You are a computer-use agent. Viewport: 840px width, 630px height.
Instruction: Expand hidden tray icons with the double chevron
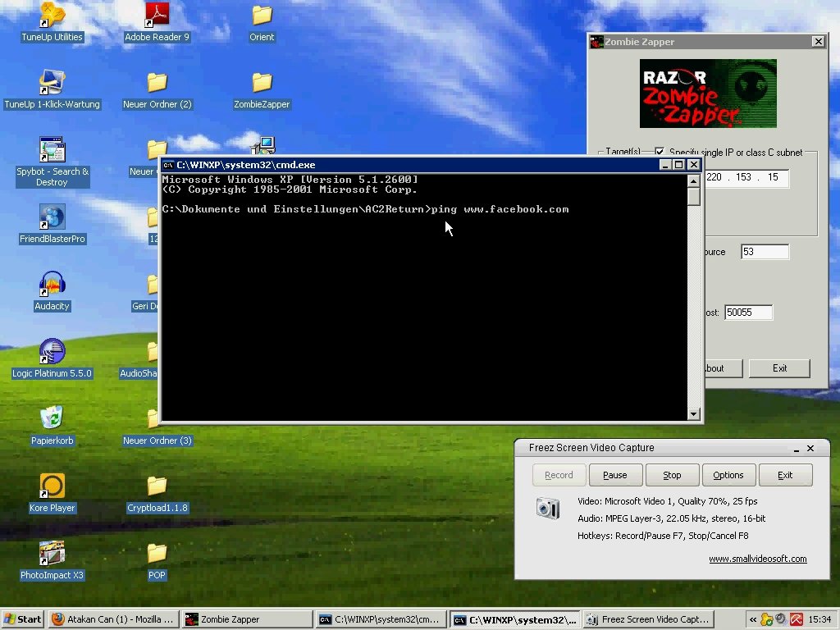coord(753,620)
